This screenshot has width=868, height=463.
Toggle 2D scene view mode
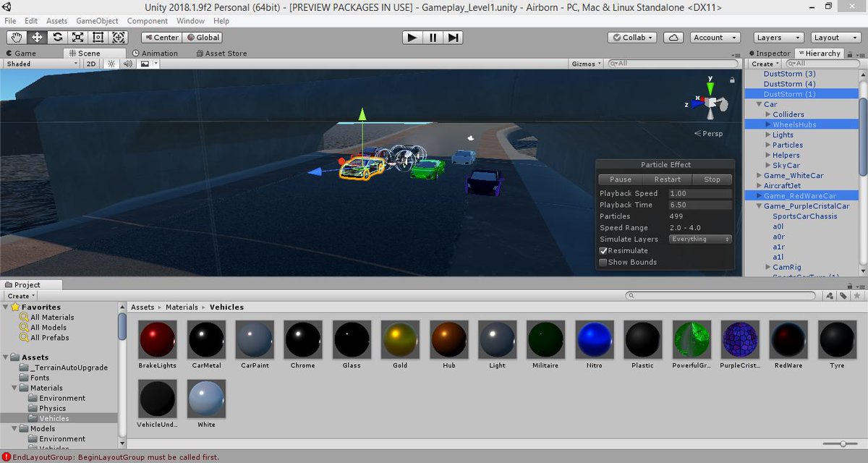(91, 64)
